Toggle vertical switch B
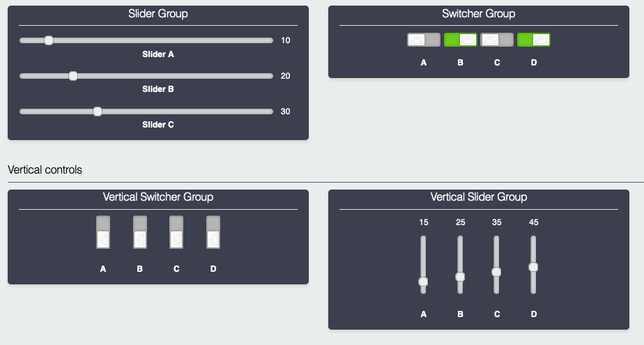644x345 pixels. 140,232
